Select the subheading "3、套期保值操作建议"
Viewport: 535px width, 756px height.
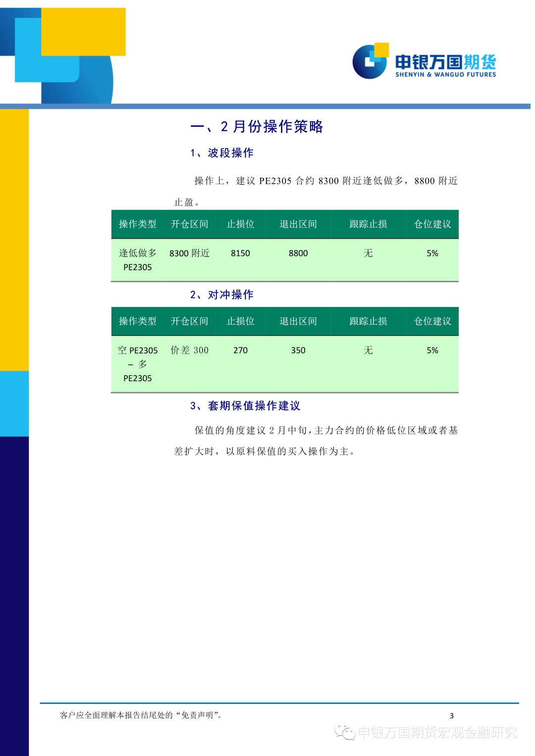click(245, 406)
